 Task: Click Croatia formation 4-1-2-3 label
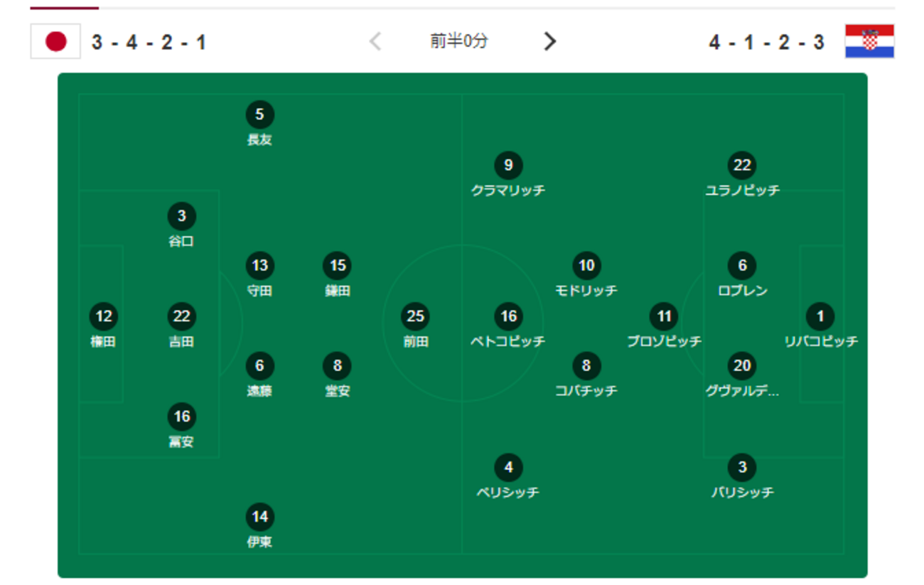point(766,43)
